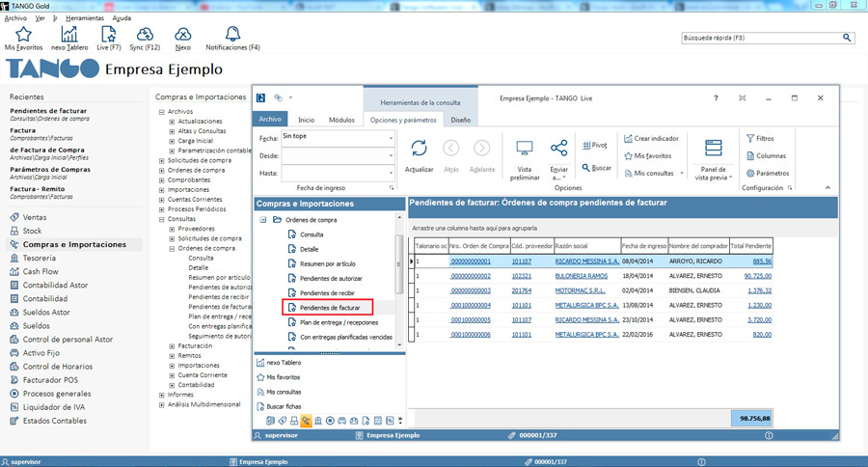This screenshot has width=868, height=467.
Task: Click Atrás back arrow
Action: pos(451,149)
